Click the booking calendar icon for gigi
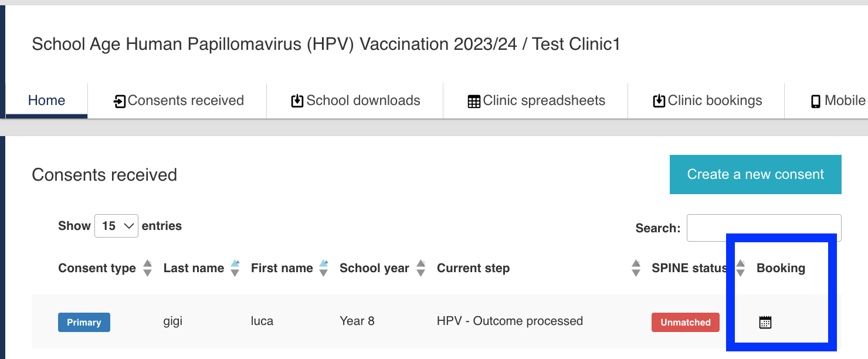This screenshot has height=359, width=868. pos(765,322)
